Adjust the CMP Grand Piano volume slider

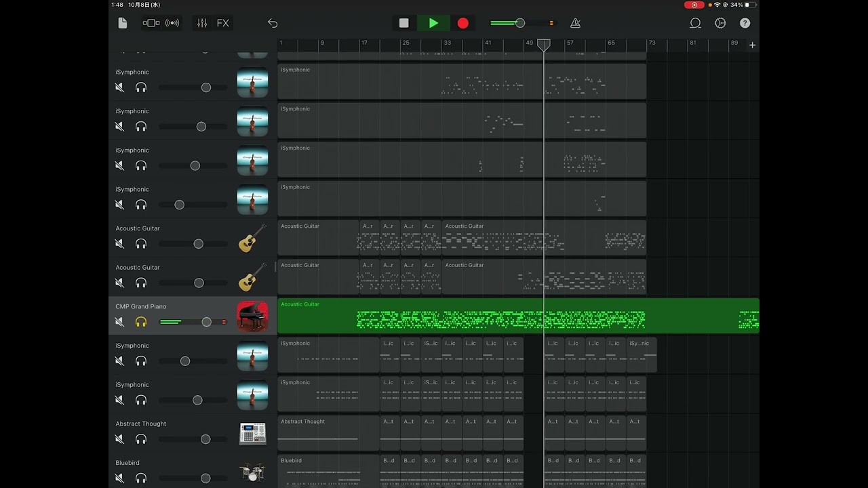coord(193,322)
